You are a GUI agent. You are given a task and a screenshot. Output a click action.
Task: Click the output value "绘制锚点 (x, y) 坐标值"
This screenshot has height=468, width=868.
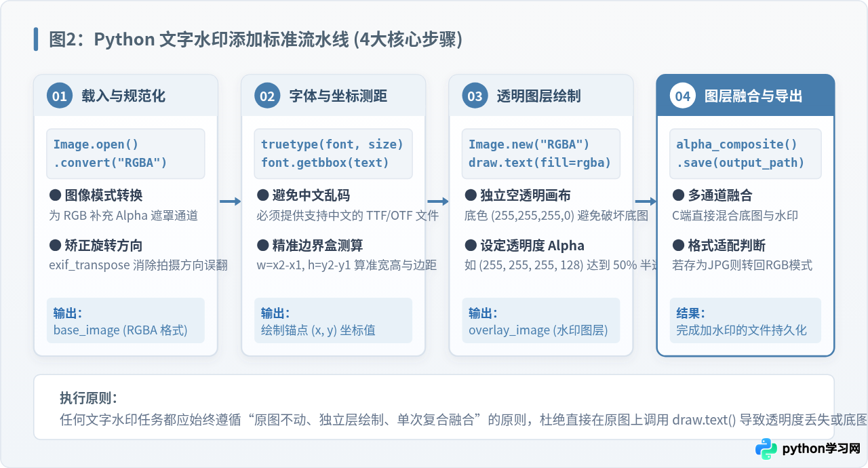(318, 330)
